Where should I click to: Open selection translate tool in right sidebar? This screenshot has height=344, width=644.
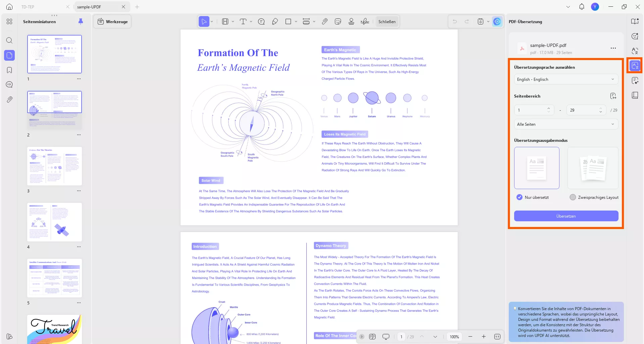point(635,51)
